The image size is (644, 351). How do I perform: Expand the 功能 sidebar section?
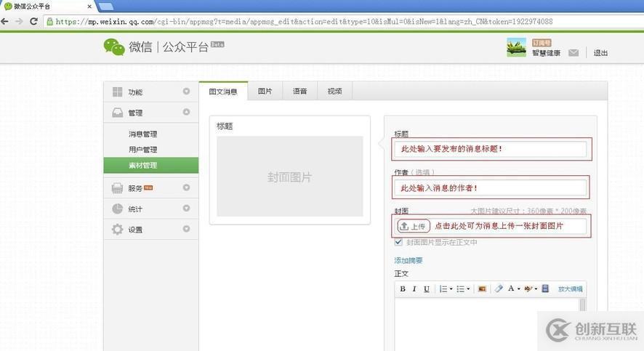coord(187,91)
